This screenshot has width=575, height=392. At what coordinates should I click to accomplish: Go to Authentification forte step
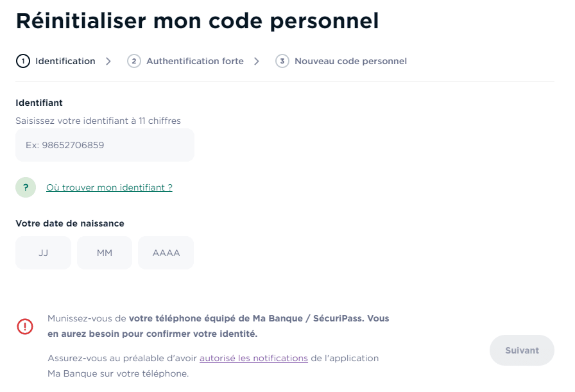click(x=195, y=62)
